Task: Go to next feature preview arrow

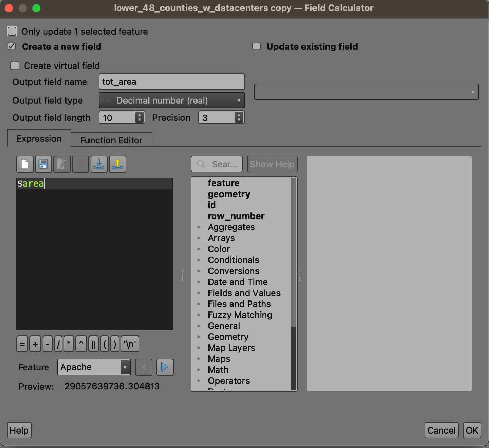Action: 165,367
